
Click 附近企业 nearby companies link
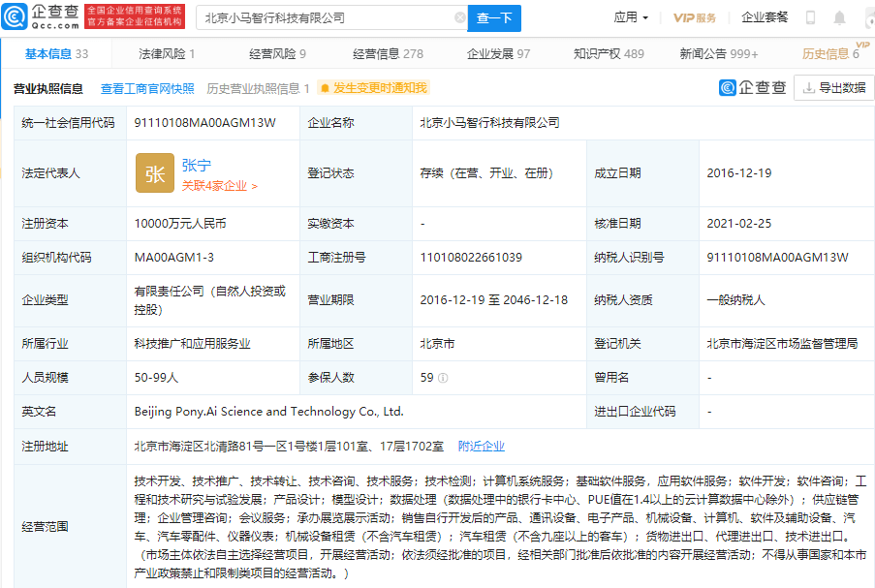481,447
